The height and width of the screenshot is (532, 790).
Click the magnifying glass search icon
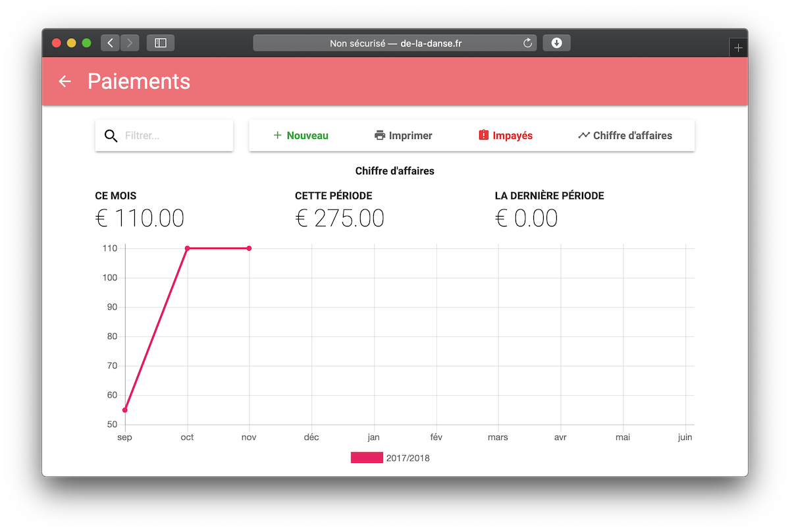pyautogui.click(x=111, y=136)
